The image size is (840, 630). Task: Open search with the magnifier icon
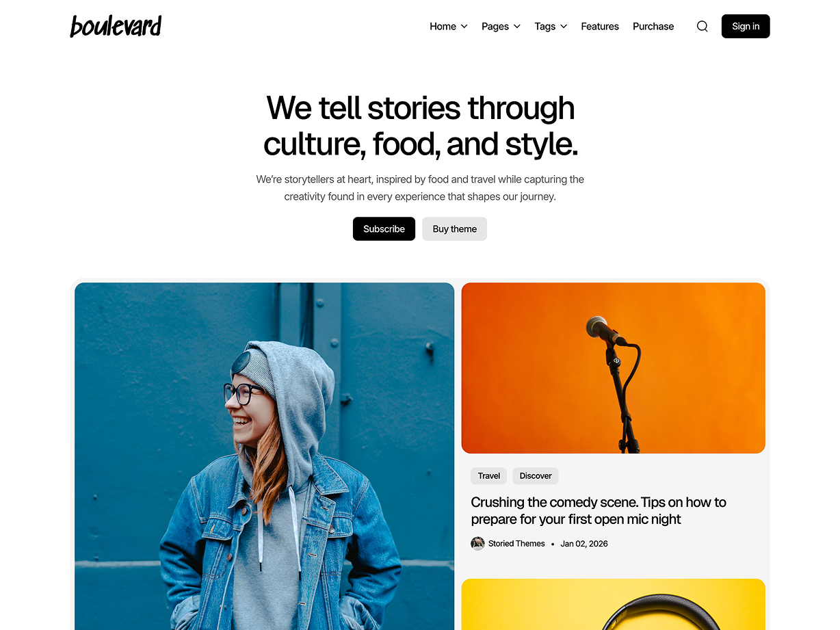pyautogui.click(x=702, y=27)
